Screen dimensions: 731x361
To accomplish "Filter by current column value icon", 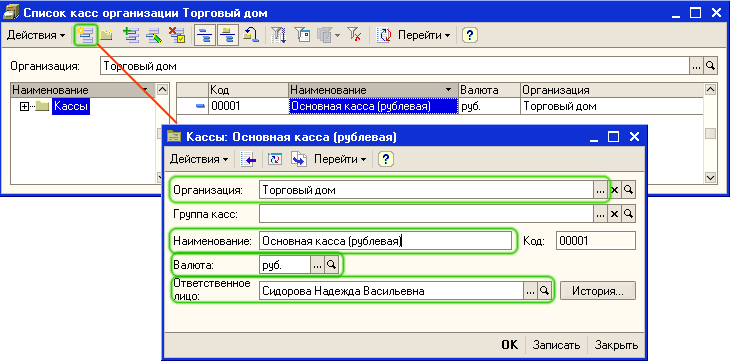I will tap(303, 35).
